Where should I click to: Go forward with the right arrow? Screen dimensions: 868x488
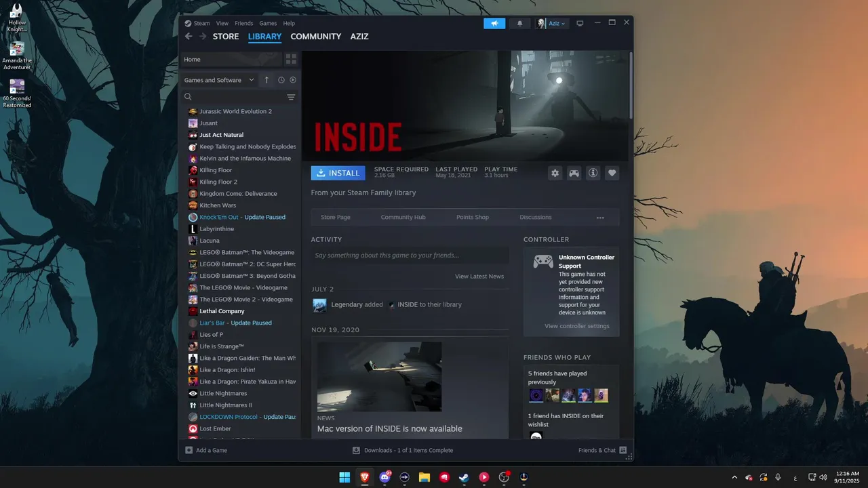coord(202,37)
